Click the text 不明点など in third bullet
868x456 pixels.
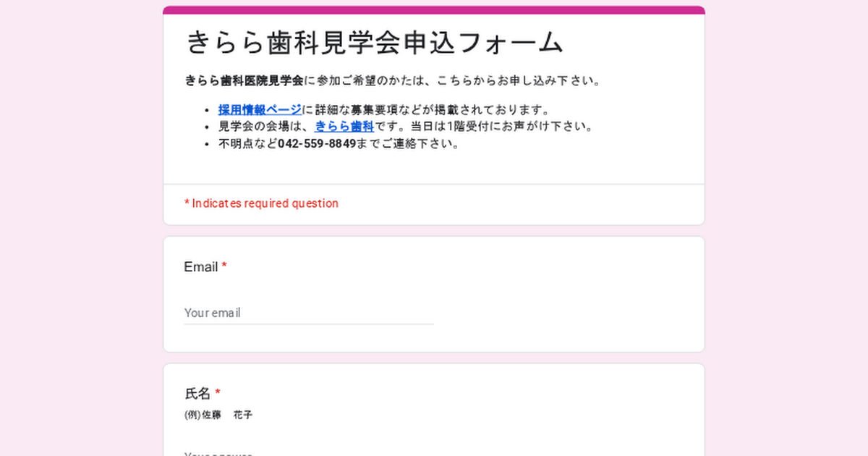[247, 143]
